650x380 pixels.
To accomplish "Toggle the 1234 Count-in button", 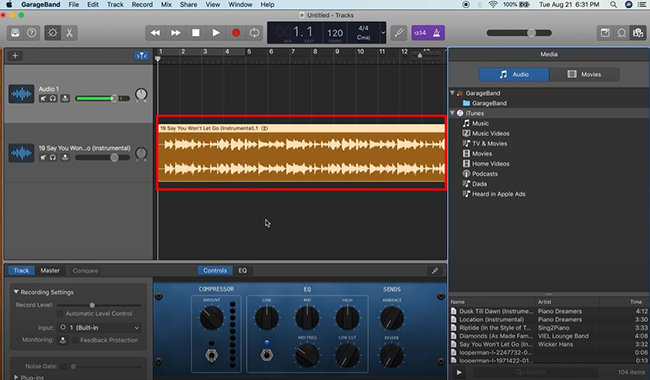I will click(x=420, y=33).
